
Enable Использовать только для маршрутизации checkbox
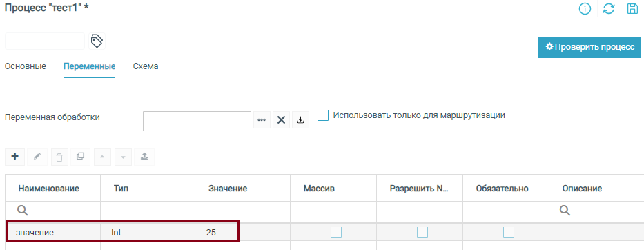point(323,115)
